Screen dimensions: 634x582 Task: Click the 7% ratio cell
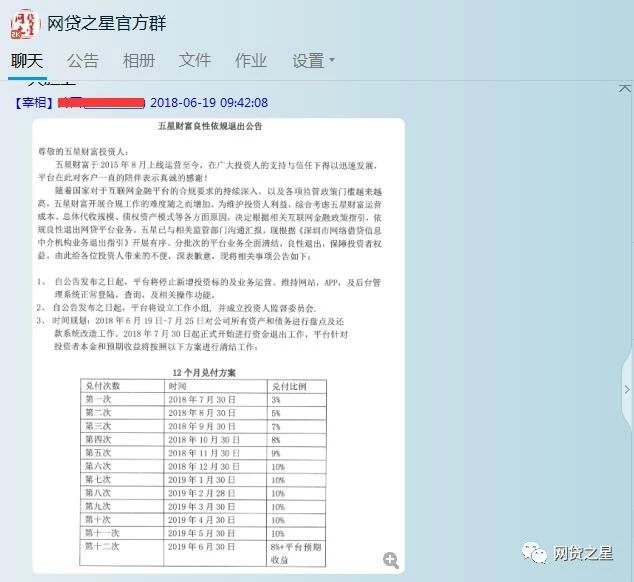click(276, 427)
